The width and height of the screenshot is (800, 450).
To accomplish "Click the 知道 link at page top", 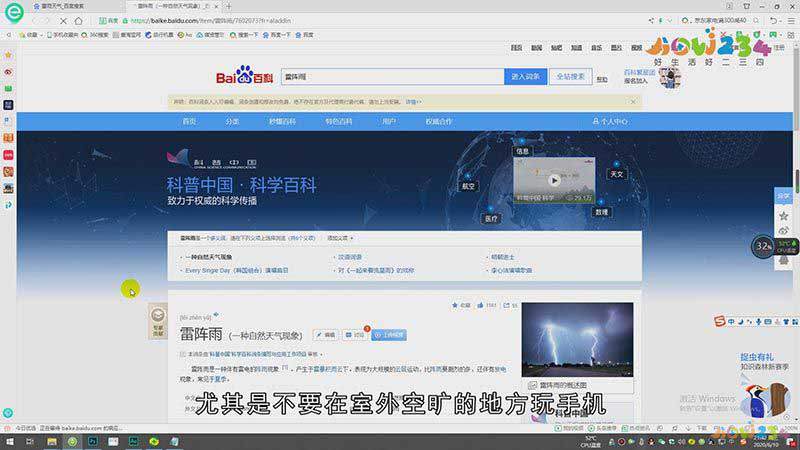I will coord(577,47).
